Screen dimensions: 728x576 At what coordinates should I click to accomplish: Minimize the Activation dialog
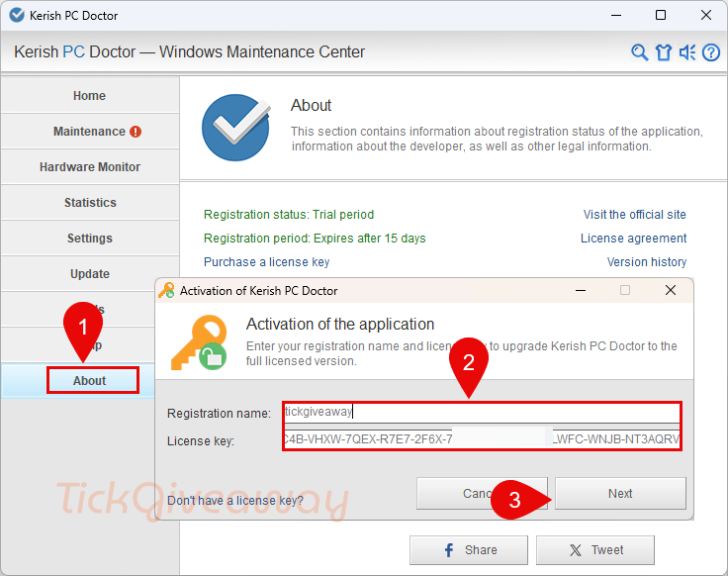(581, 290)
